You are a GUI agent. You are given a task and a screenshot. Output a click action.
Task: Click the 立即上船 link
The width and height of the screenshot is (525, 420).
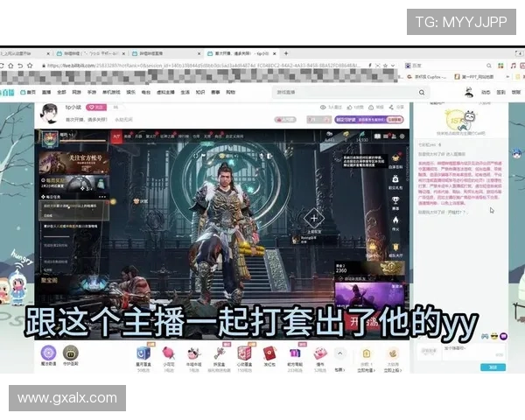coord(392,370)
